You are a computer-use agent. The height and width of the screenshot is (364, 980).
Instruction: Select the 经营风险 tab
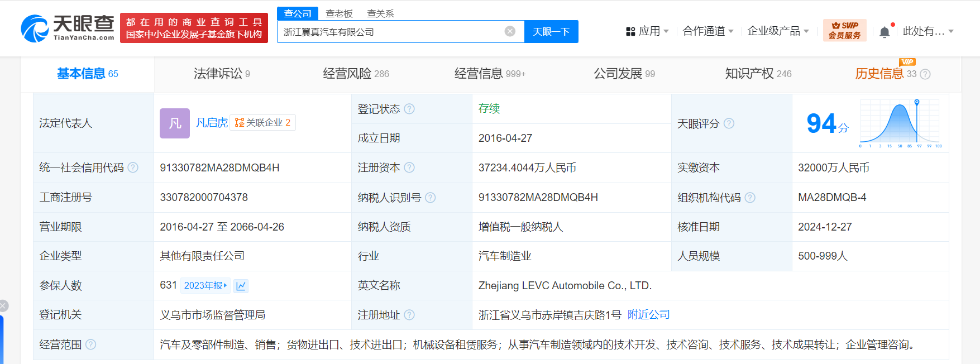pyautogui.click(x=356, y=74)
